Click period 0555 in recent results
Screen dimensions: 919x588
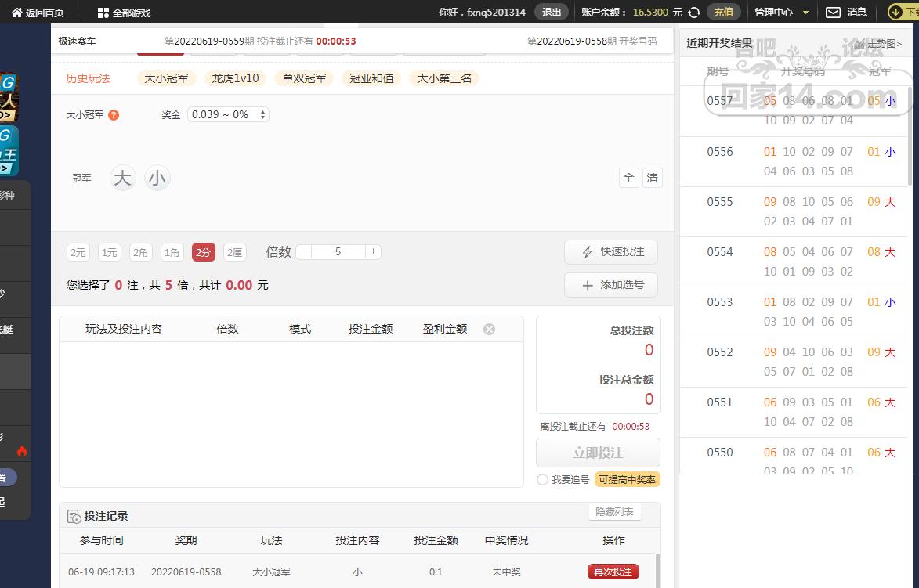(720, 202)
